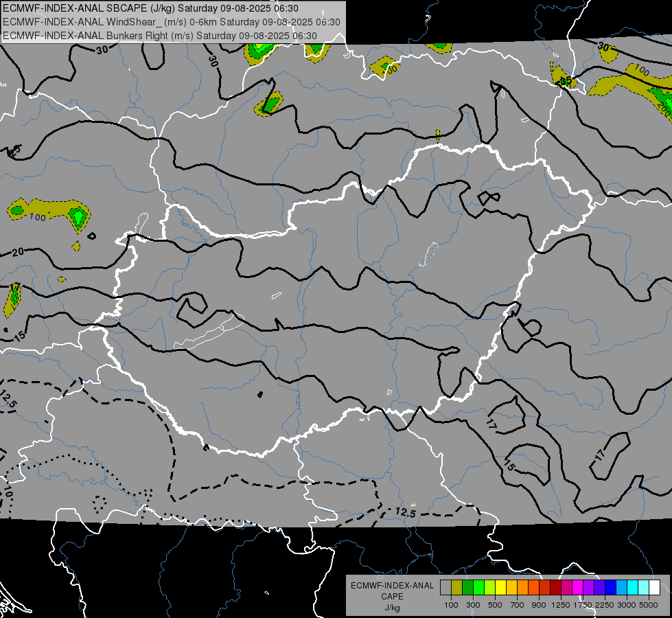Click the '700' value under the legend
This screenshot has height=618, width=672.
tap(518, 605)
